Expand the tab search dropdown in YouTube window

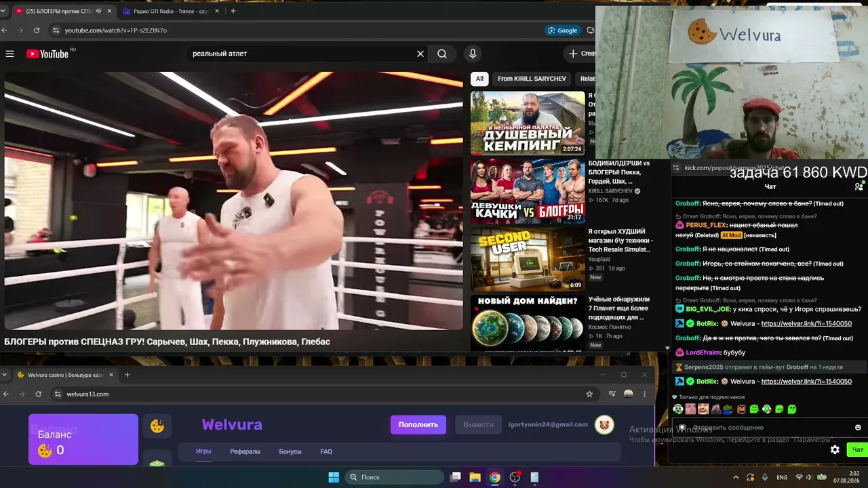5,12
